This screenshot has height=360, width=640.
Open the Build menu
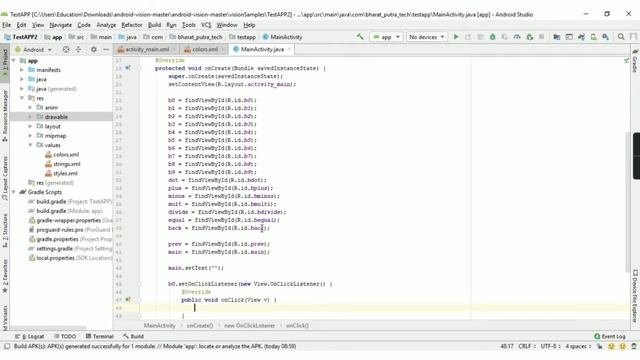coord(154,25)
